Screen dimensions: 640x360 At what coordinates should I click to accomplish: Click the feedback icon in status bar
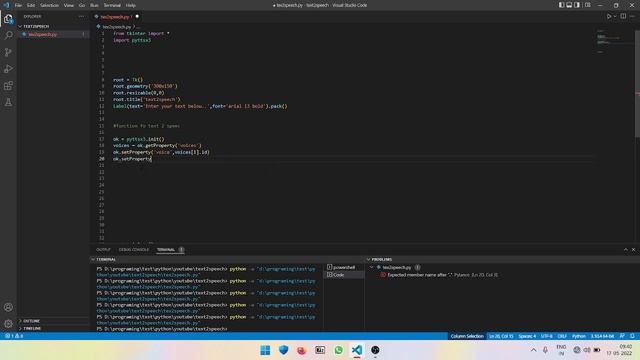point(622,336)
